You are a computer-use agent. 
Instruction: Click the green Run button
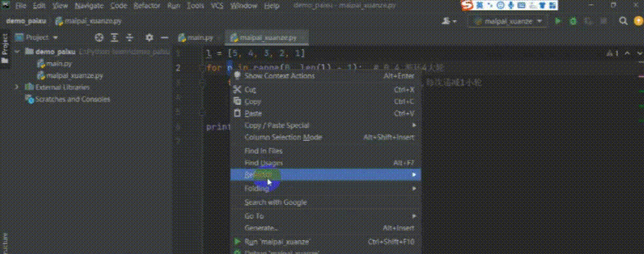pos(558,22)
